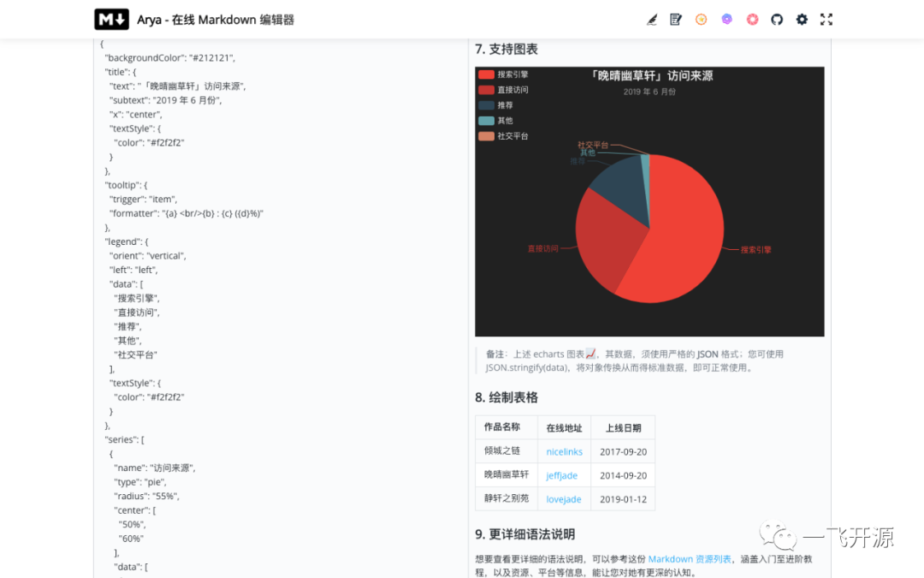The width and height of the screenshot is (924, 578).
Task: Click the "type": "pie" editor line
Action: 140,482
